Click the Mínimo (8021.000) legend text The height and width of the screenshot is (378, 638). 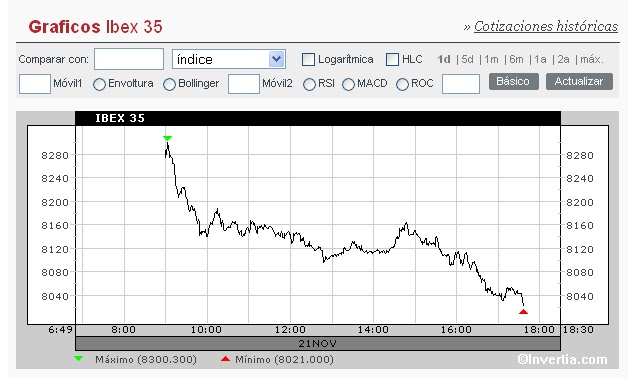pos(284,360)
